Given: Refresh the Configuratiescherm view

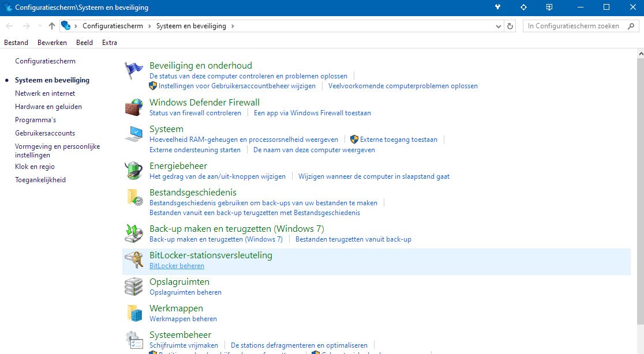Looking at the screenshot, I should pyautogui.click(x=510, y=26).
